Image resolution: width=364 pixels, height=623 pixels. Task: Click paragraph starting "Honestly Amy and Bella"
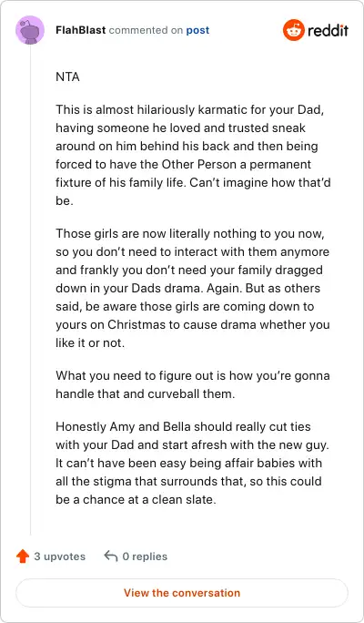click(x=193, y=463)
